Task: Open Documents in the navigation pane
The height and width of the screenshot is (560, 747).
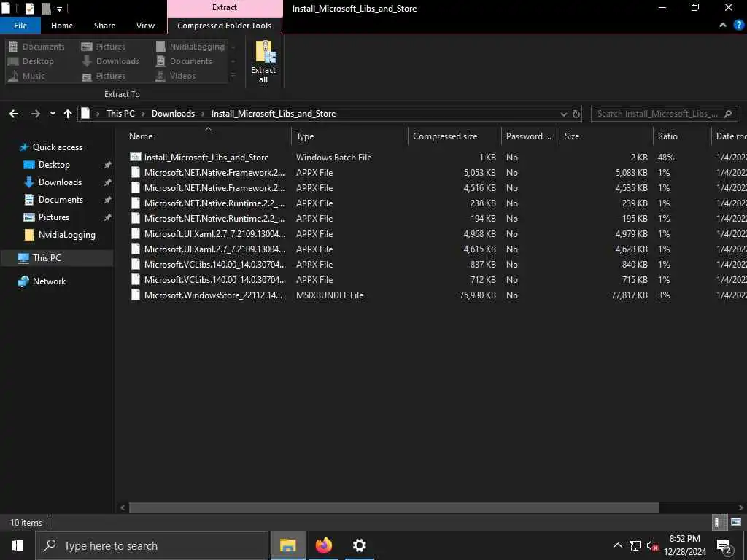Action: (x=61, y=200)
